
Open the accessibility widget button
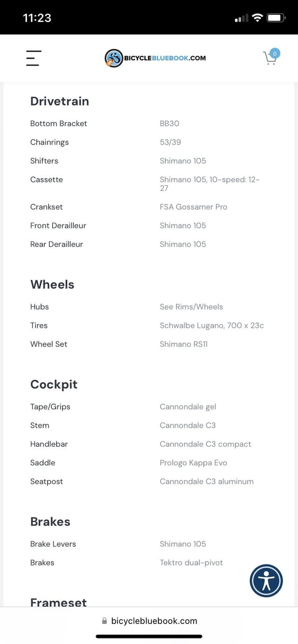point(266,581)
